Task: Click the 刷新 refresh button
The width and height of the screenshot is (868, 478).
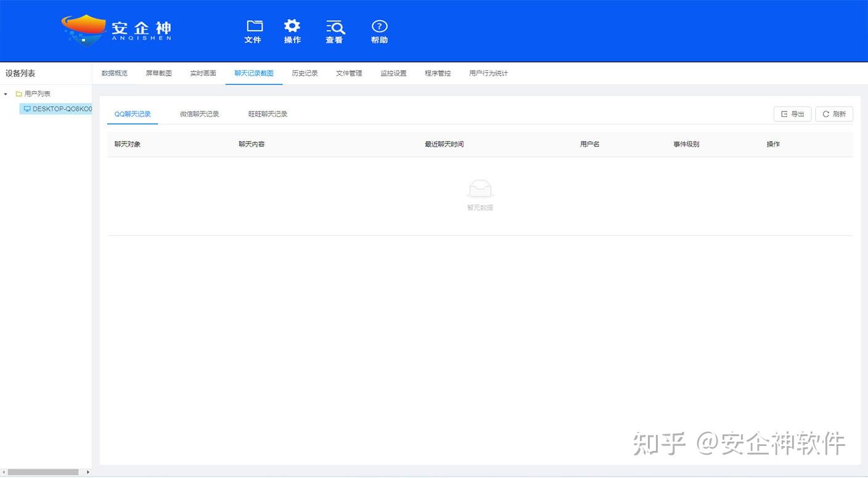Action: click(x=834, y=114)
